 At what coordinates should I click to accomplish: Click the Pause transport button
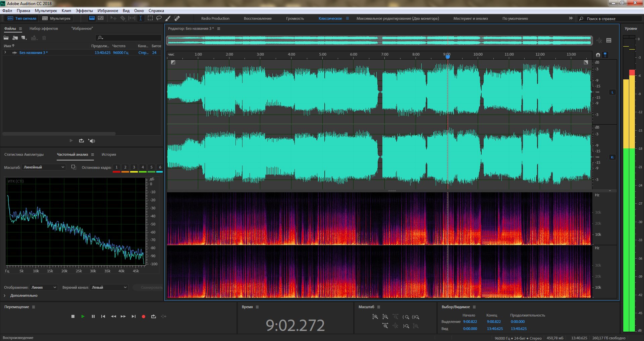click(93, 316)
